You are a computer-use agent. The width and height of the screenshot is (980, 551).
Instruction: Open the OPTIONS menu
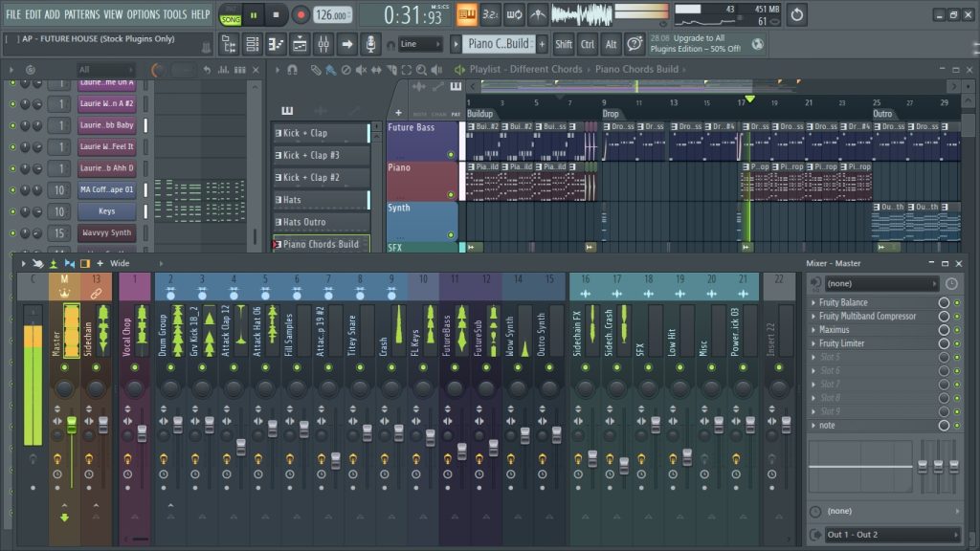pos(144,14)
